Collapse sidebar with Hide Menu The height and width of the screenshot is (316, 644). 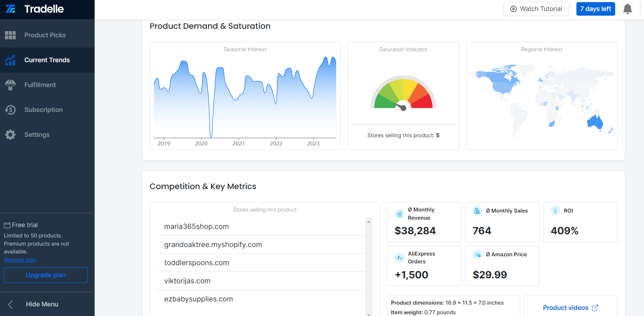47,304
